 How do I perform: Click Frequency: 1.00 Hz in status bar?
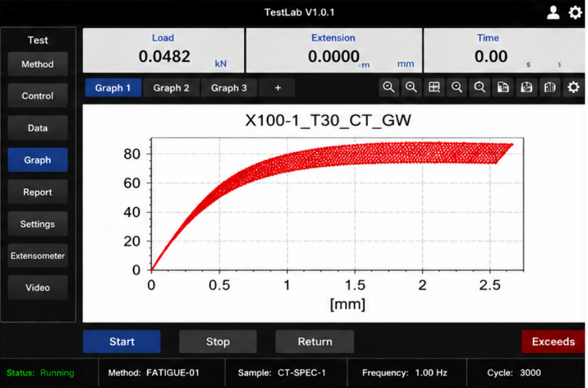point(404,373)
